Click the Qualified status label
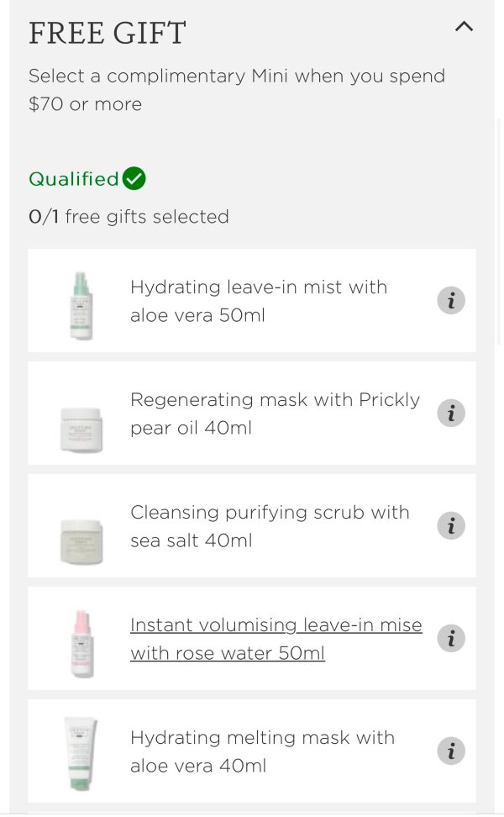Screen dimensions: 504x817 [74, 179]
